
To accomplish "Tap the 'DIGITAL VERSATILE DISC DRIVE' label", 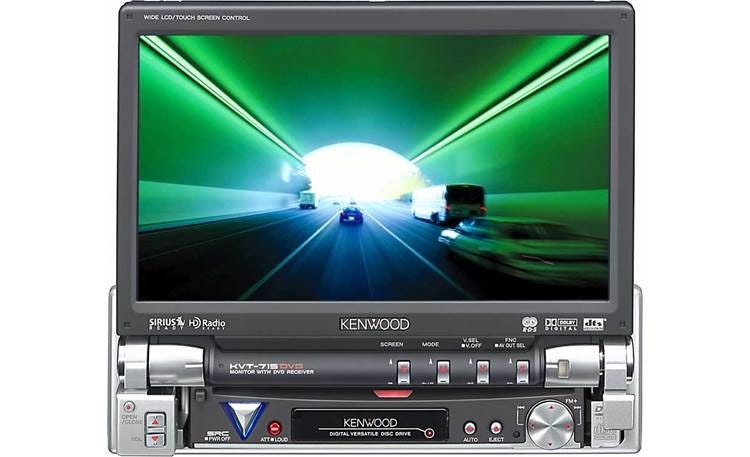I will [x=370, y=434].
